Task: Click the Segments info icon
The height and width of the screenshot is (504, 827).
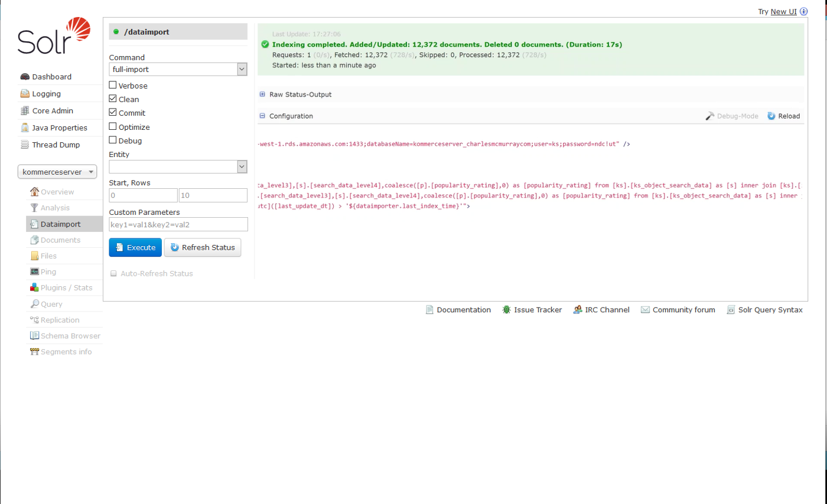Action: pyautogui.click(x=34, y=352)
